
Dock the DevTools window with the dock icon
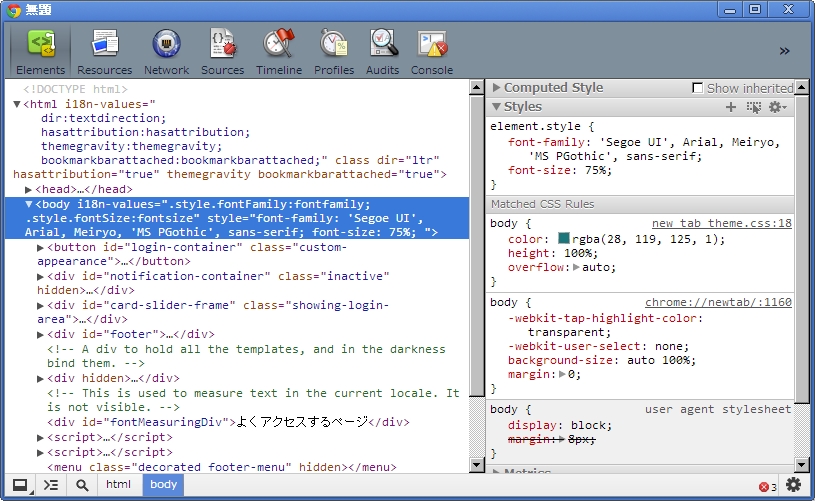tap(20, 485)
